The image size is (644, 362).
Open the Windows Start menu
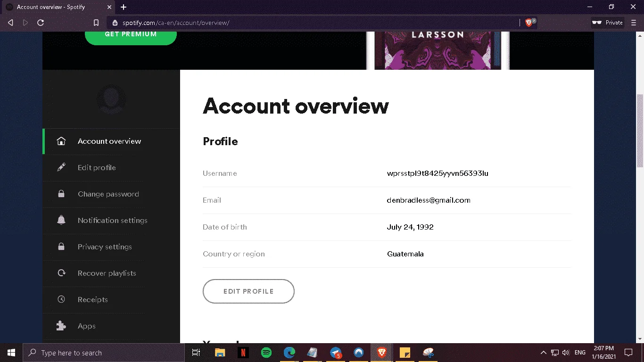(x=11, y=353)
